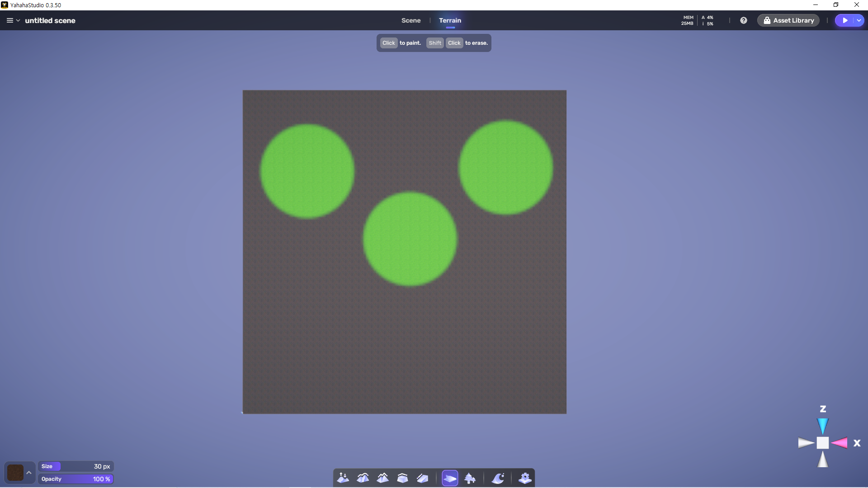Viewport: 868px width, 488px height.
Task: Click the brown texture swatch
Action: point(15,473)
